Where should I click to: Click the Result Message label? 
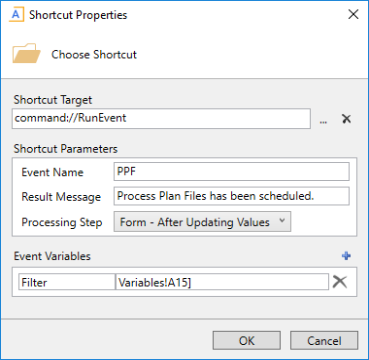[x=61, y=197]
